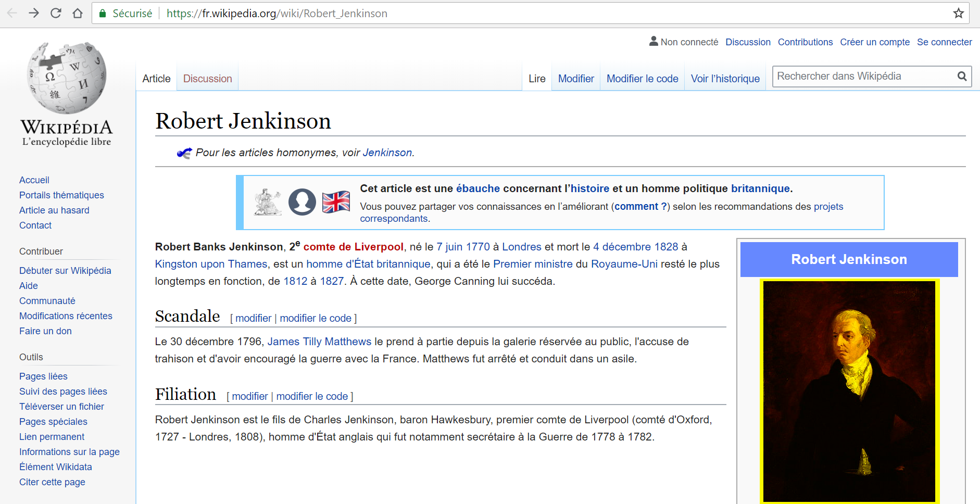Switch to the Discussion tab
980x504 pixels.
(x=207, y=79)
